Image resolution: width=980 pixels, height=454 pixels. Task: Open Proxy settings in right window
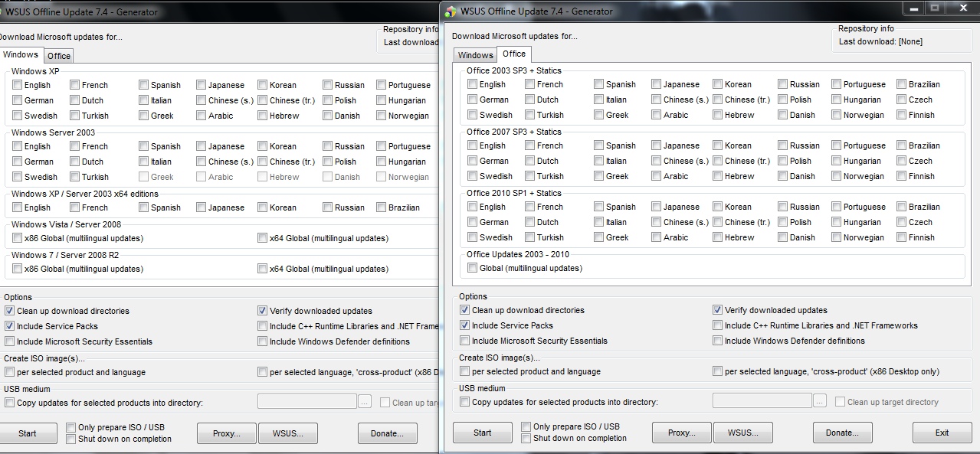(x=682, y=433)
